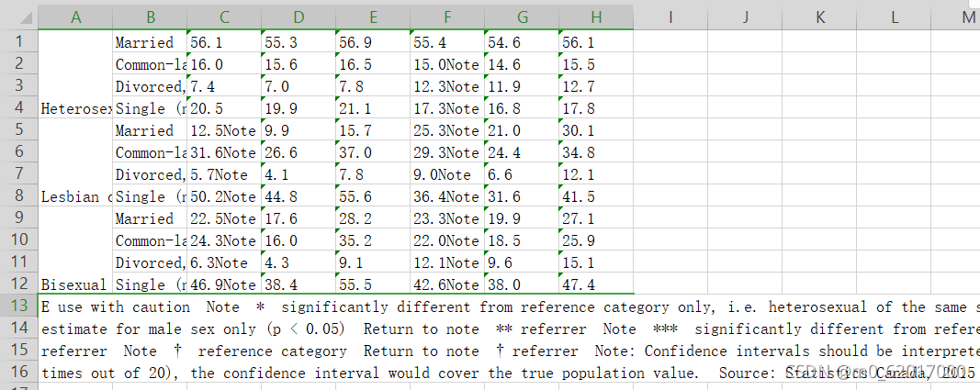Select column D header
This screenshot has width=980, height=390.
click(299, 17)
